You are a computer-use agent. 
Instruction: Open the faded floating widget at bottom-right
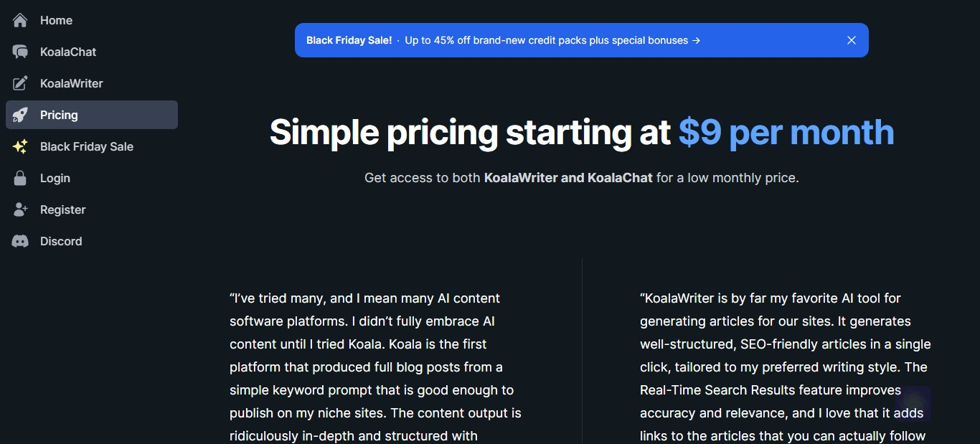[x=913, y=405]
